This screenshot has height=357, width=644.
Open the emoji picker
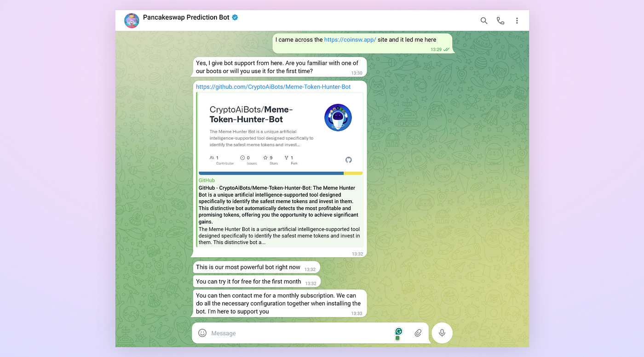coord(202,333)
